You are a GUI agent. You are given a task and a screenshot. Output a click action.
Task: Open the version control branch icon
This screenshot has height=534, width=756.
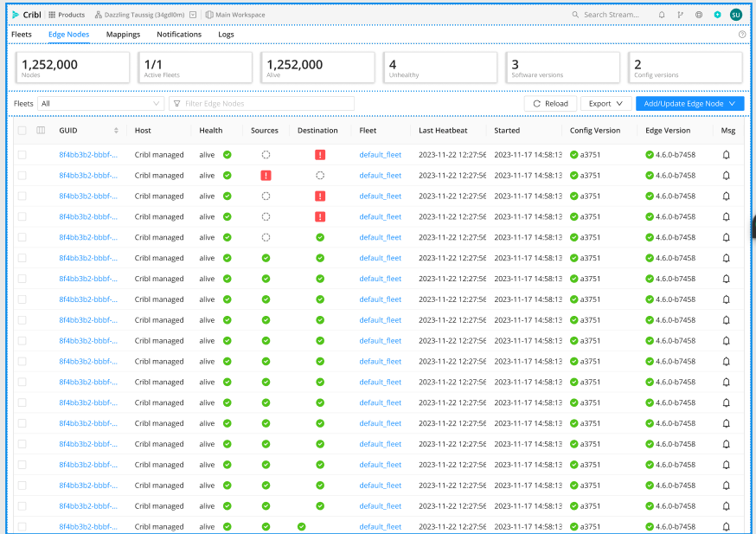680,15
